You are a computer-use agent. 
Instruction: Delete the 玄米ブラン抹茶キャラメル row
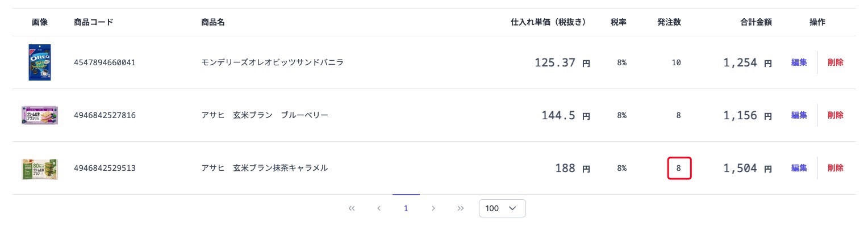tap(836, 168)
